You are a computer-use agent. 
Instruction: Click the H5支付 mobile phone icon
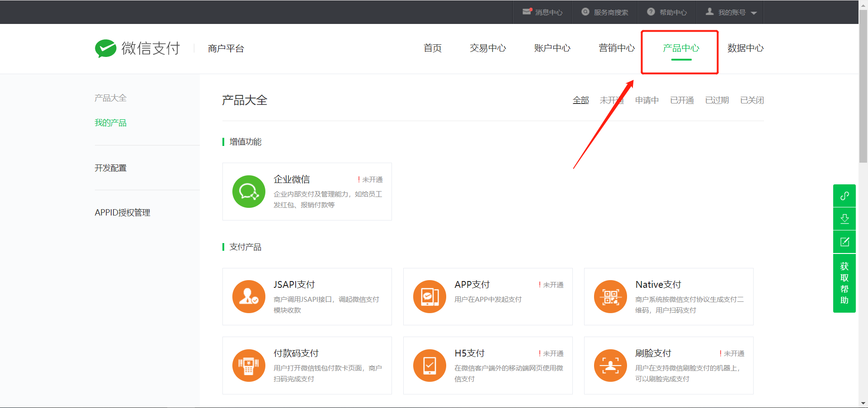429,366
